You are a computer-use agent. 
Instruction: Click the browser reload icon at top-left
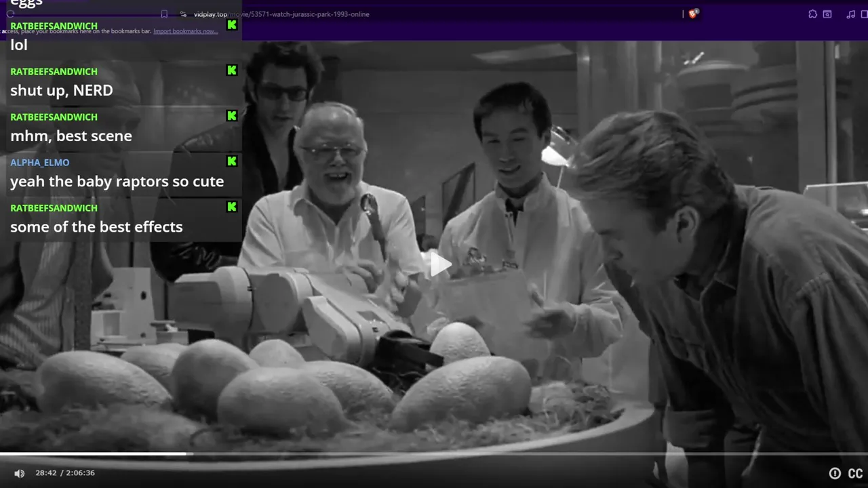pyautogui.click(x=10, y=14)
